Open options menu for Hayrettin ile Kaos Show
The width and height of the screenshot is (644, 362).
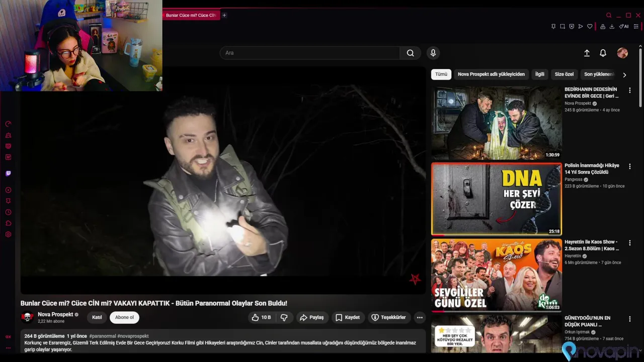pos(629,243)
